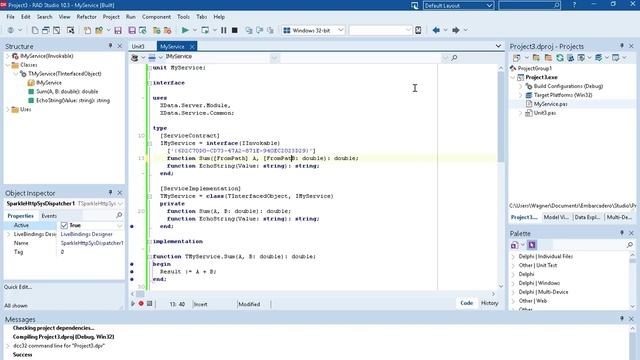Click the editor's horizontal scrollbar thumb
The height and width of the screenshot is (360, 640).
(140, 294)
